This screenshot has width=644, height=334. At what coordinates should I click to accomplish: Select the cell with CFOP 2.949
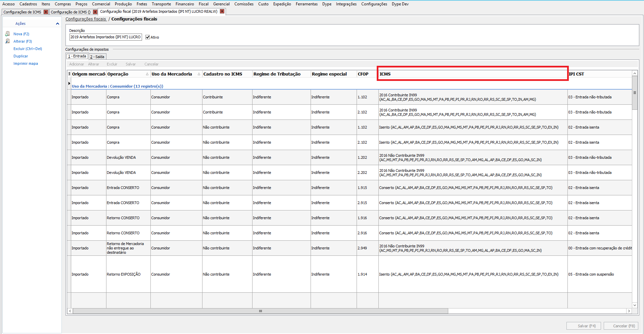click(367, 248)
